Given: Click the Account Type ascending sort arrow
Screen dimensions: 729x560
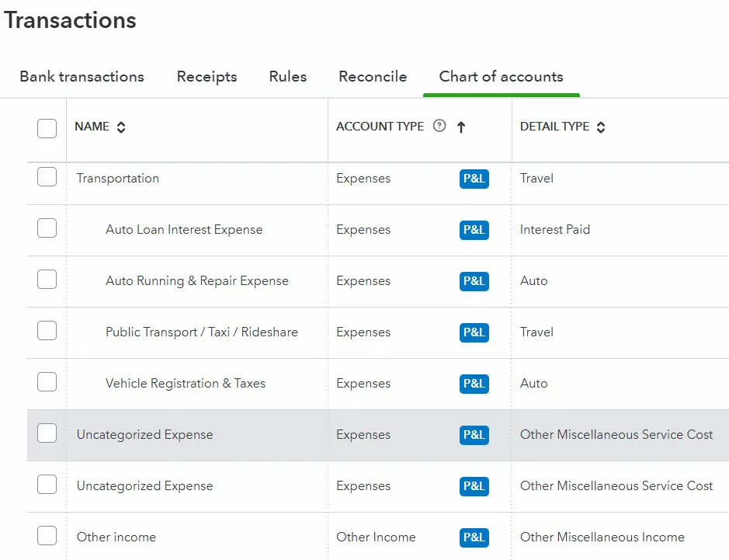Looking at the screenshot, I should coord(461,127).
